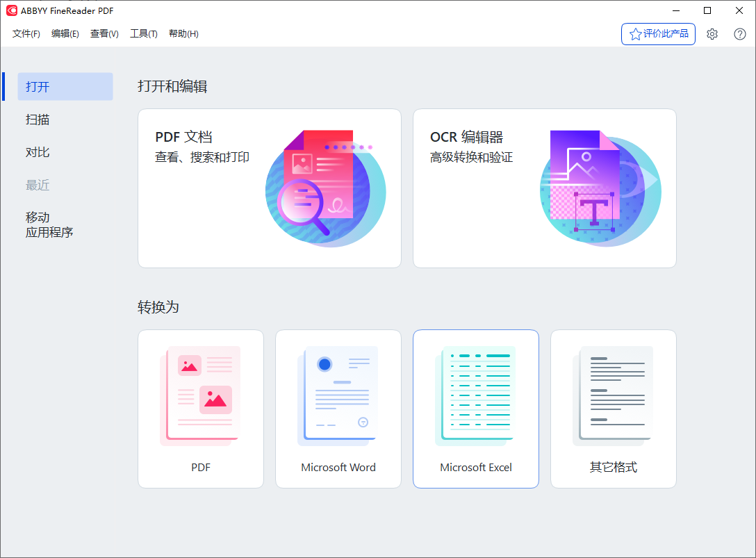Open the PDF 文档 card title

tap(183, 137)
